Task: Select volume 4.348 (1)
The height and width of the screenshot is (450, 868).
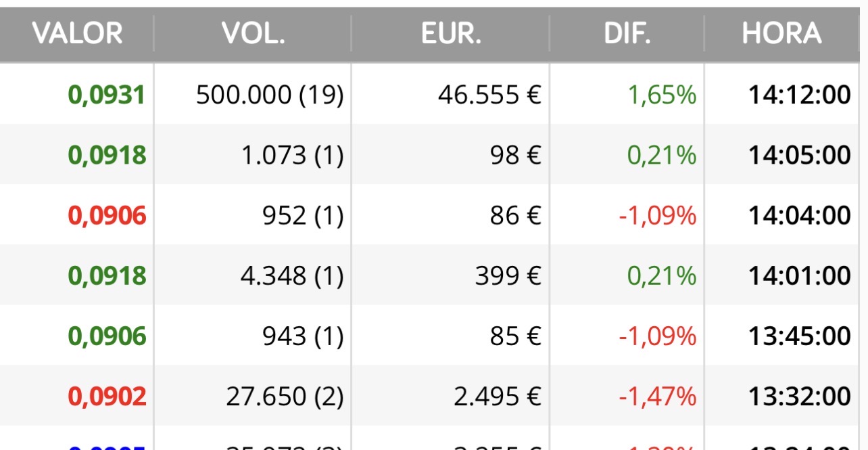Action: (293, 276)
